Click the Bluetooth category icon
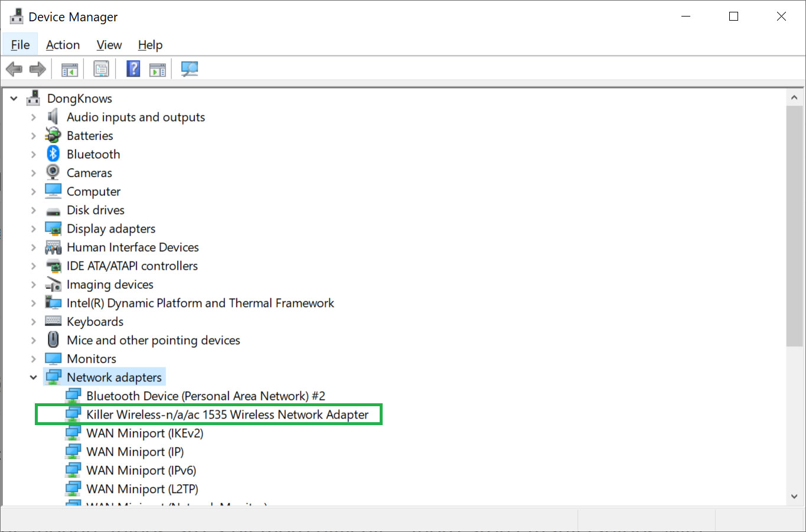Screen dimensions: 806x532 tap(53, 154)
